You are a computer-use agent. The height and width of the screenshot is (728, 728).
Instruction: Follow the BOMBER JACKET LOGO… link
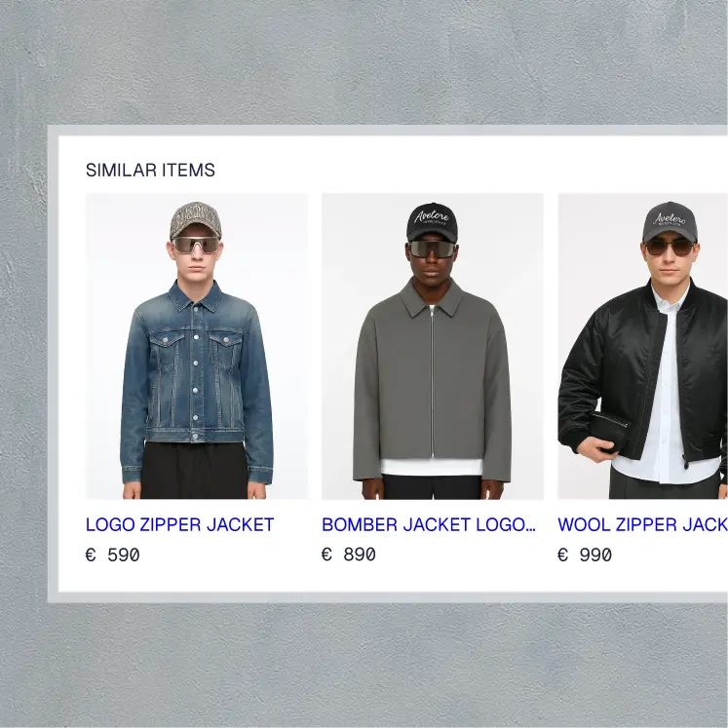[x=429, y=524]
